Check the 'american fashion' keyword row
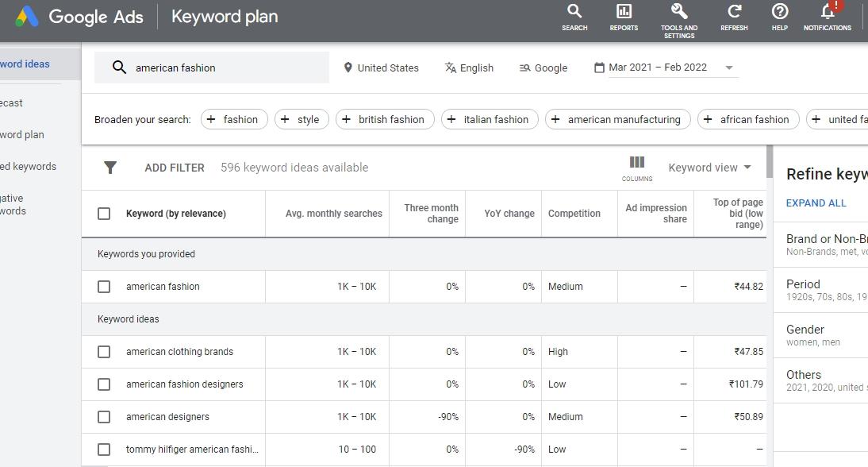Screen dimensions: 868x467 (104, 287)
